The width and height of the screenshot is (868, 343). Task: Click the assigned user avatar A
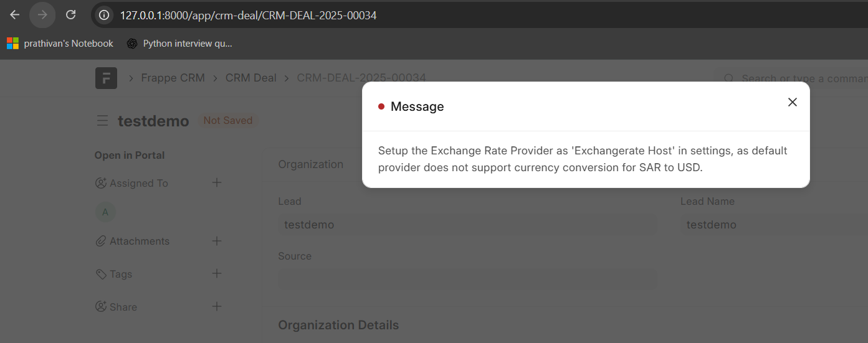[x=105, y=212]
